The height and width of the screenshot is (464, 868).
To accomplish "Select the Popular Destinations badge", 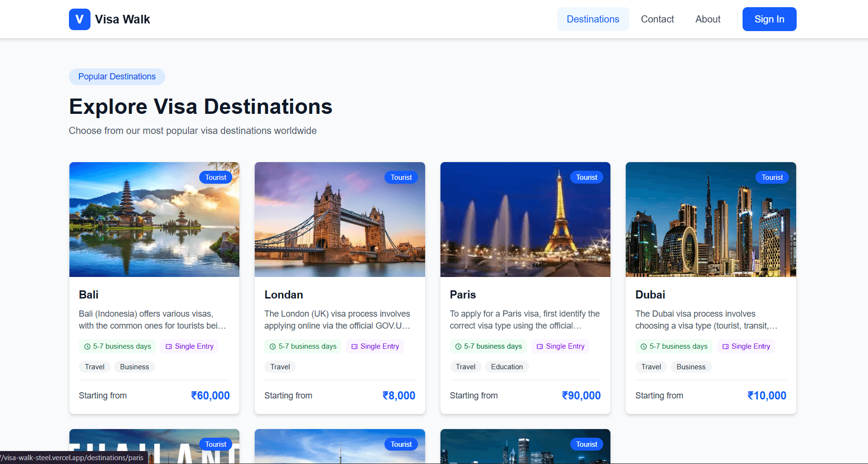I will (117, 77).
